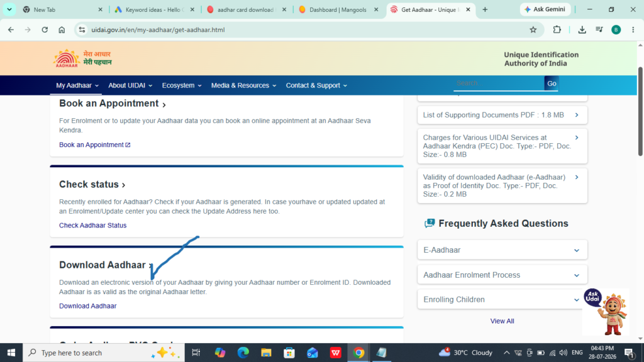Open the Check status heading
Screen dimensions: 644x362
pos(92,185)
